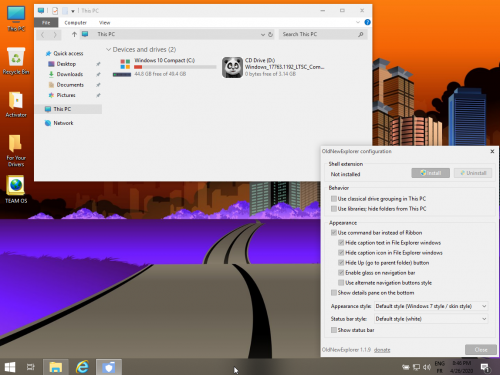
Task: Open the Status bar style dropdown
Action: click(x=431, y=319)
